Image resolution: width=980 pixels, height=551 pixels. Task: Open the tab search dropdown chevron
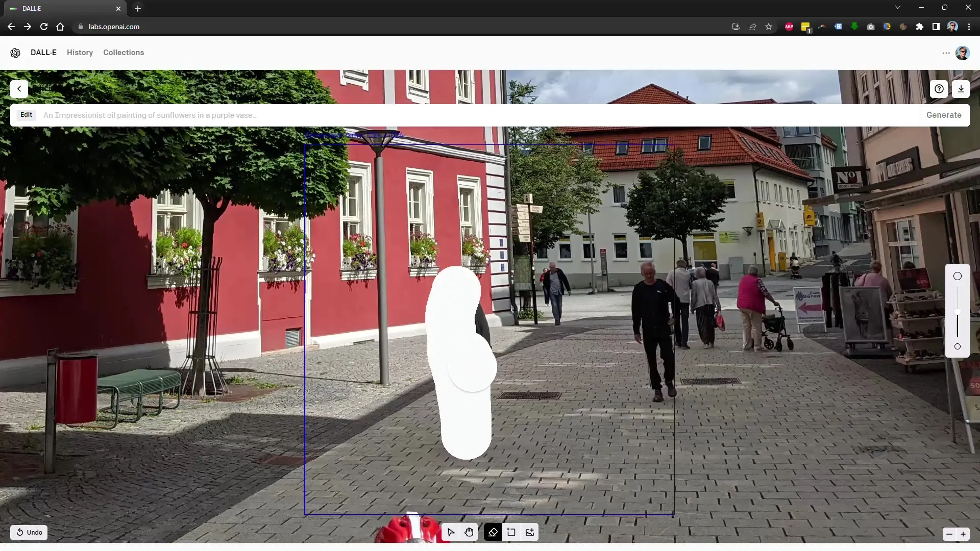(898, 8)
